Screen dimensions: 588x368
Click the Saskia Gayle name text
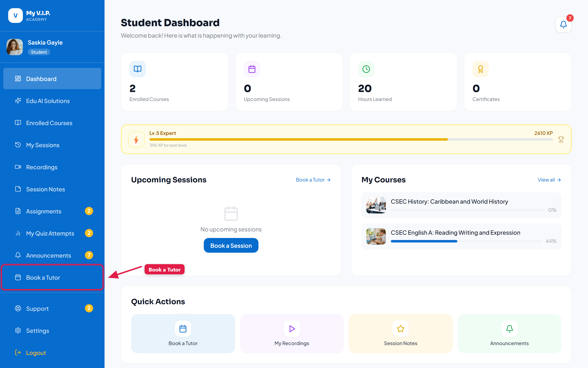point(45,43)
